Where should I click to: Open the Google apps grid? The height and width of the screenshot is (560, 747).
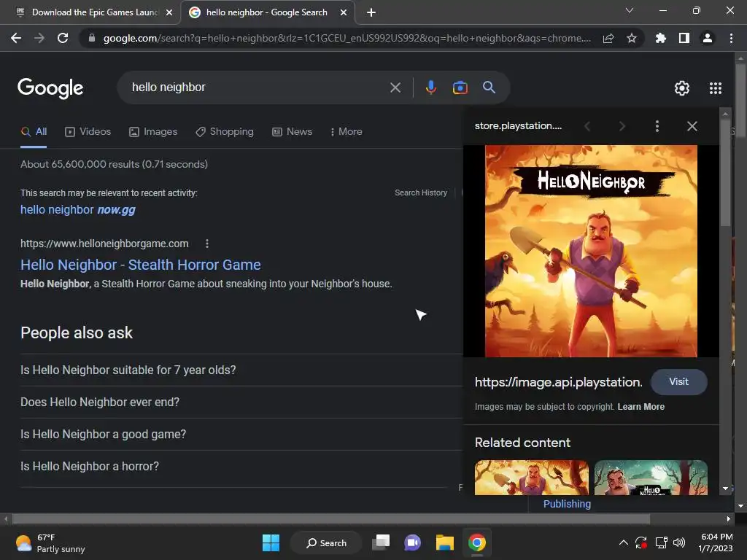[x=716, y=88]
